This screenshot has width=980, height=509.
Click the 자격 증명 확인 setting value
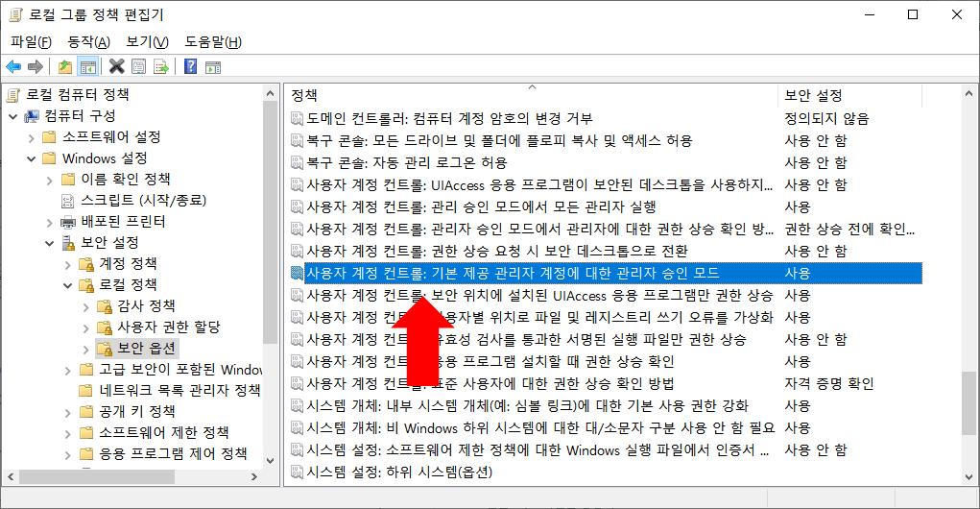point(828,383)
